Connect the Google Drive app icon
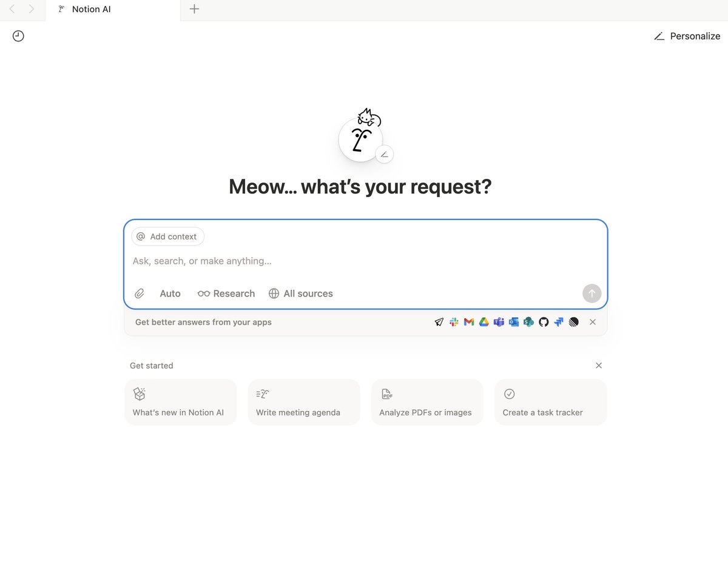Screen dimensions: 728x576 484,322
